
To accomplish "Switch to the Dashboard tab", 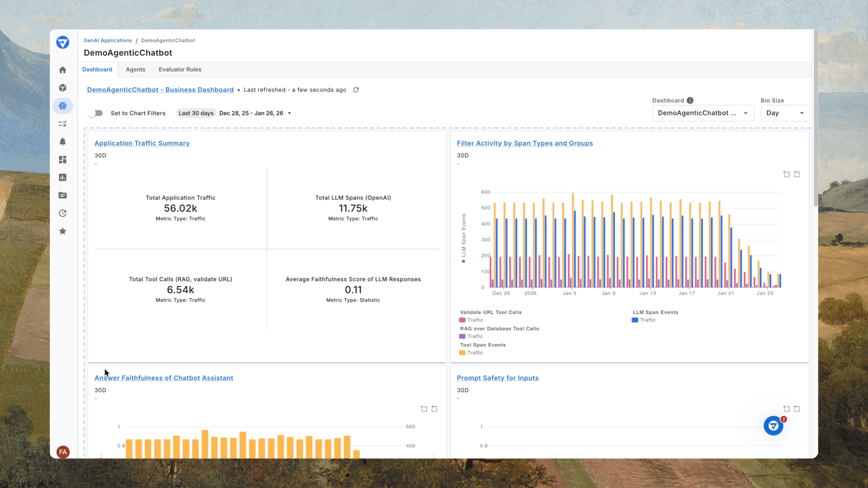I will point(97,69).
